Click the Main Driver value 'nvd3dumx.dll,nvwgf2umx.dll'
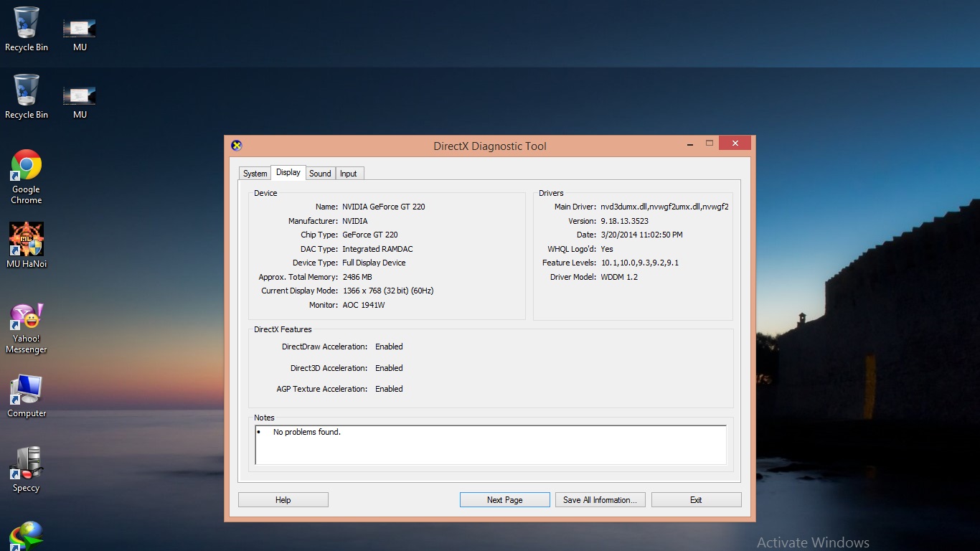The width and height of the screenshot is (980, 551). point(665,207)
